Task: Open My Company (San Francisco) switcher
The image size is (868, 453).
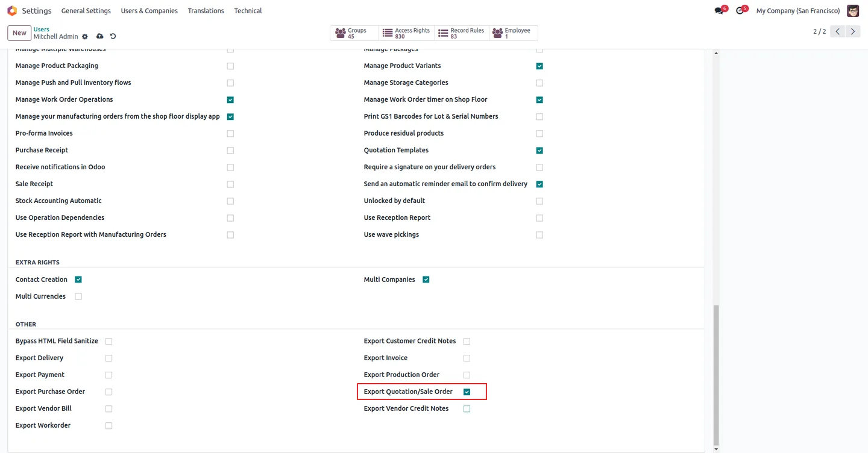Action: click(797, 11)
